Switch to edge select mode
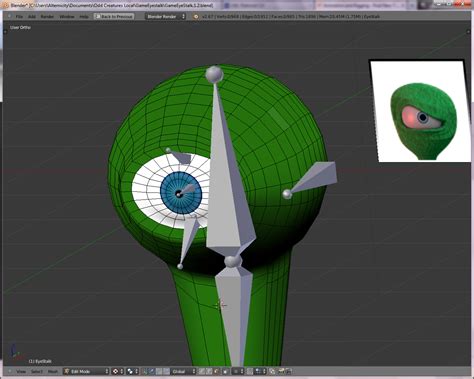Image resolution: width=474 pixels, height=379 pixels. coord(209,371)
